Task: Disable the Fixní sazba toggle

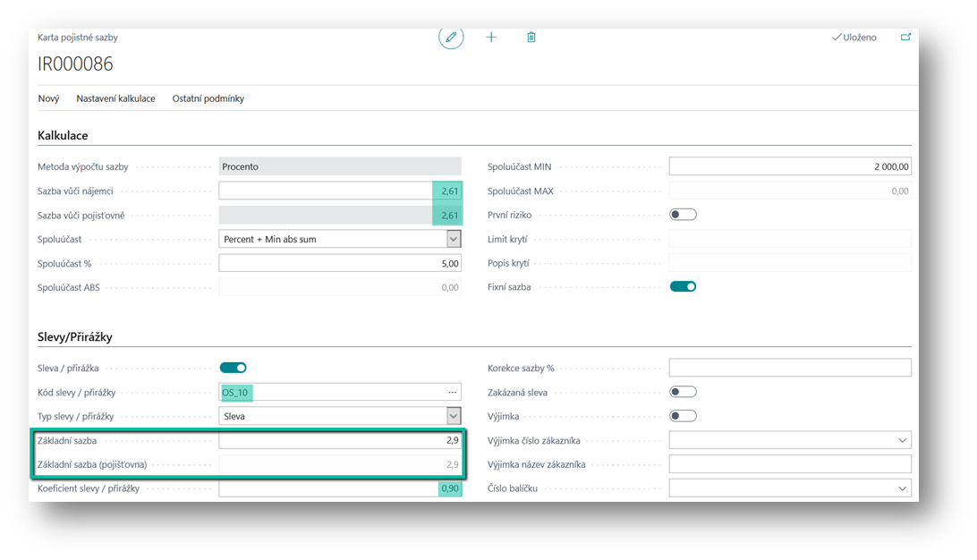Action: click(x=683, y=287)
